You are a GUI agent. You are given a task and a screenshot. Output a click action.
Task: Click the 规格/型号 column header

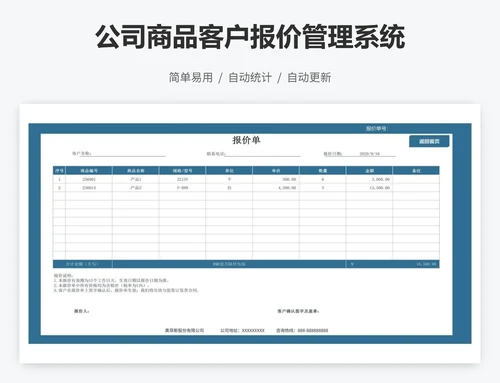click(182, 171)
